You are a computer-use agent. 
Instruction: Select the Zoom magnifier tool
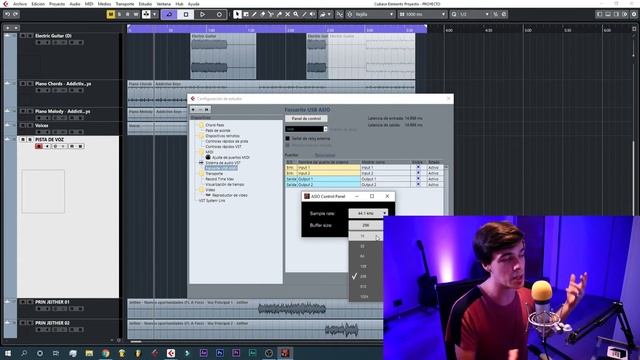click(x=296, y=14)
